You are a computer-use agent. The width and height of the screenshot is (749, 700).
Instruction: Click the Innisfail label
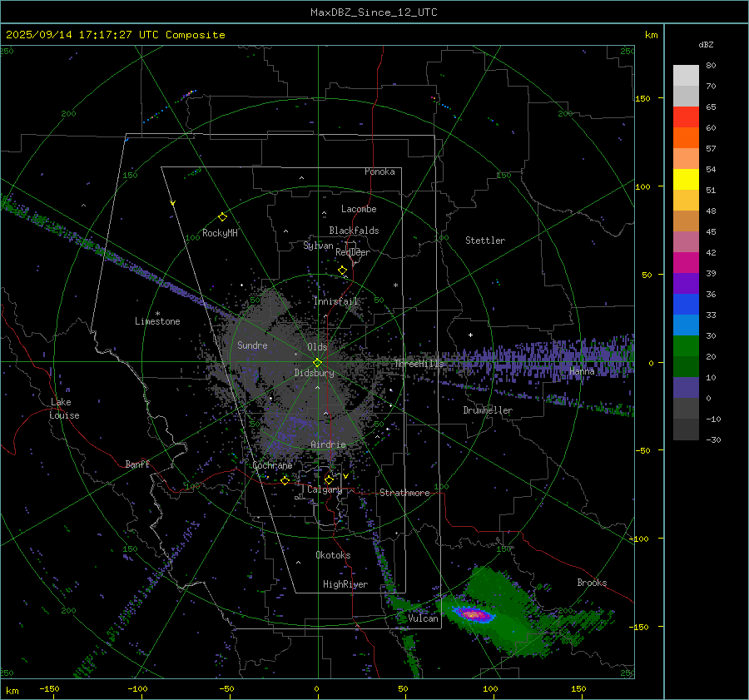pyautogui.click(x=335, y=301)
